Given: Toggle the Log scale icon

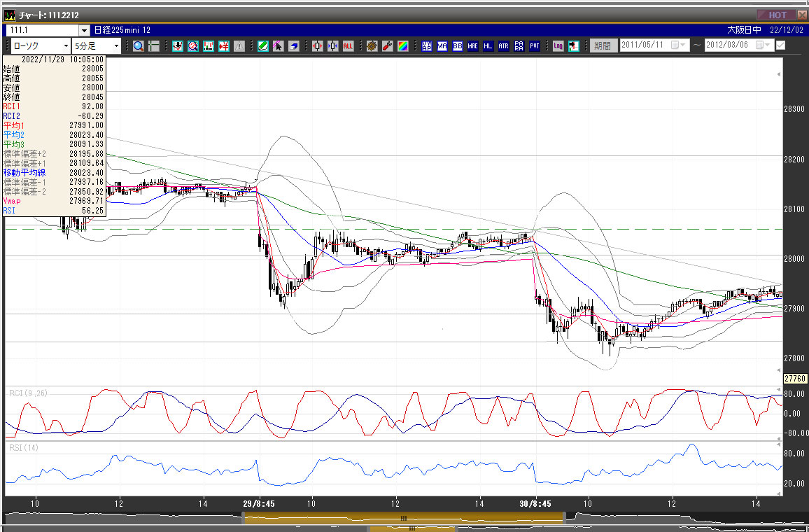Looking at the screenshot, I should 558,46.
